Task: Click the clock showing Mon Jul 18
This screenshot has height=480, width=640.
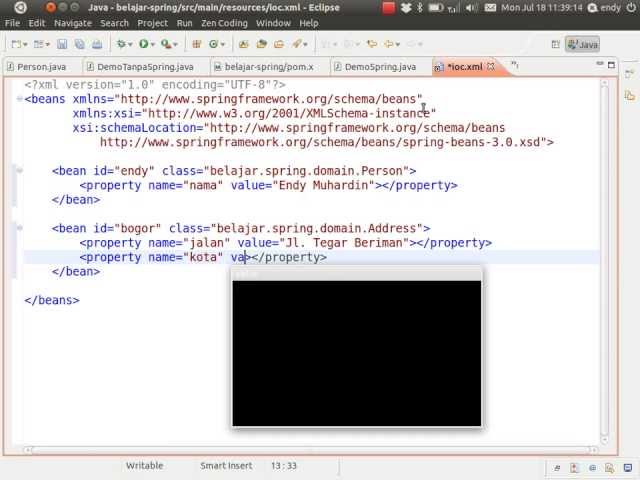Action: coord(542,8)
